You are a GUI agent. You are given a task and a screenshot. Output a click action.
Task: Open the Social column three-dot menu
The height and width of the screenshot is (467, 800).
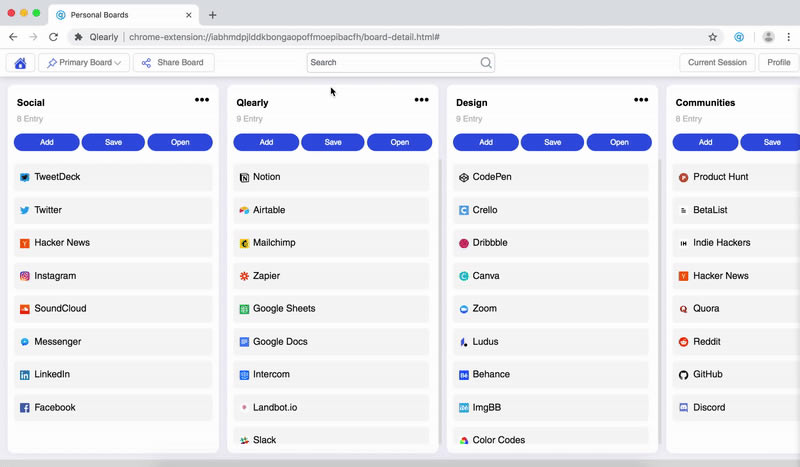(202, 100)
